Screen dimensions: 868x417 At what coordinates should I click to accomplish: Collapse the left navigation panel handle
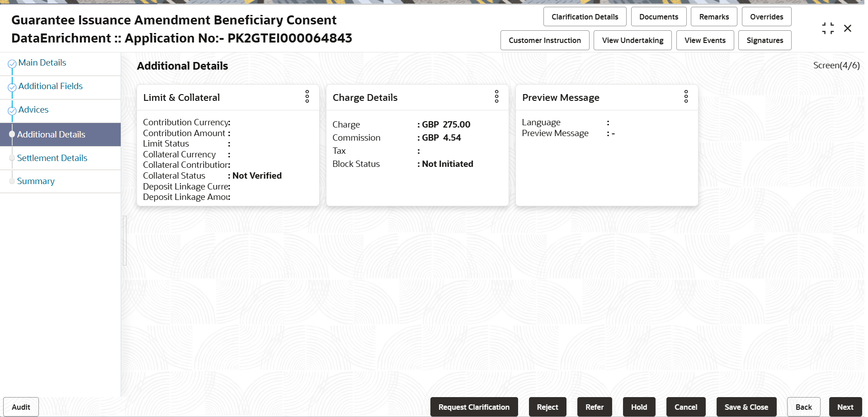[124, 240]
